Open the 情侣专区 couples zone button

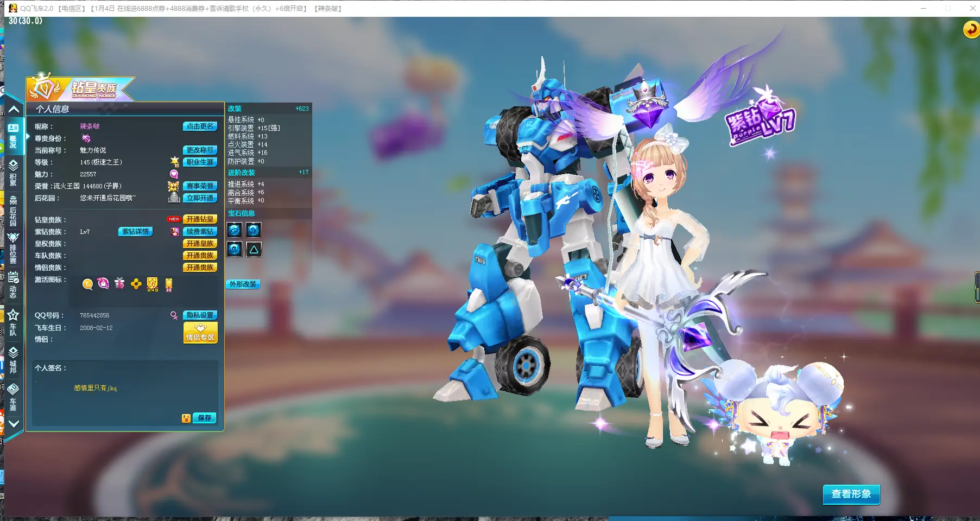[200, 333]
